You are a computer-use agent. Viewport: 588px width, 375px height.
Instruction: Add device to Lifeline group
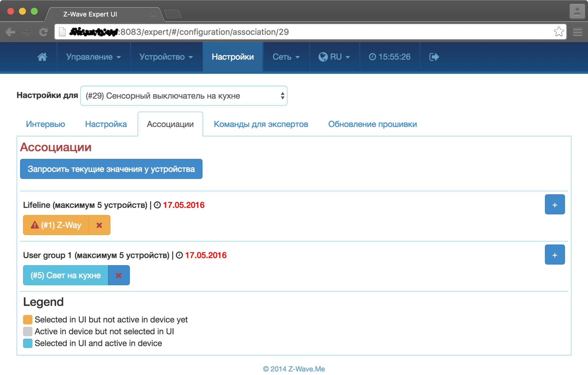pyautogui.click(x=555, y=205)
